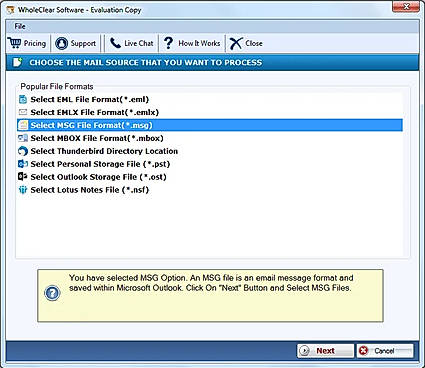Select MBOX File Format(*.mbox) row
Viewport: 425px width, 368px height.
click(210, 138)
